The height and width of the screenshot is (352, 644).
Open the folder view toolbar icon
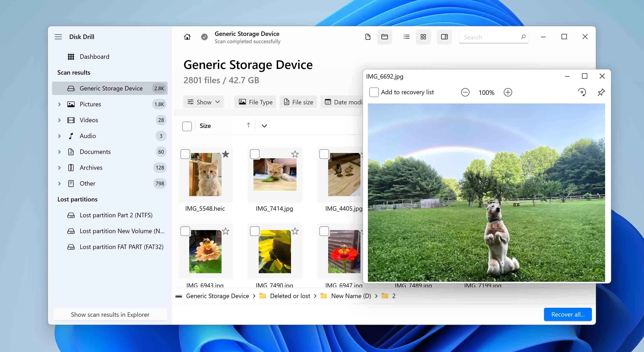(384, 37)
